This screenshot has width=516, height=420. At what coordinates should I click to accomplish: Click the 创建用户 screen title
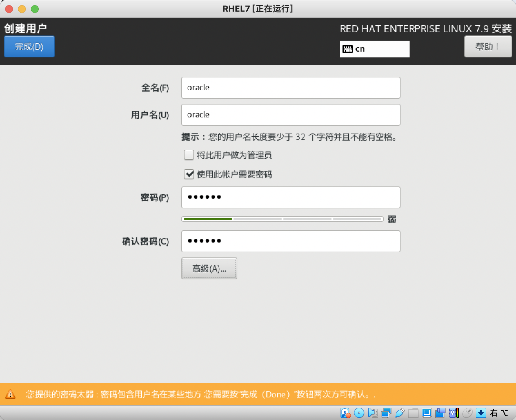25,28
